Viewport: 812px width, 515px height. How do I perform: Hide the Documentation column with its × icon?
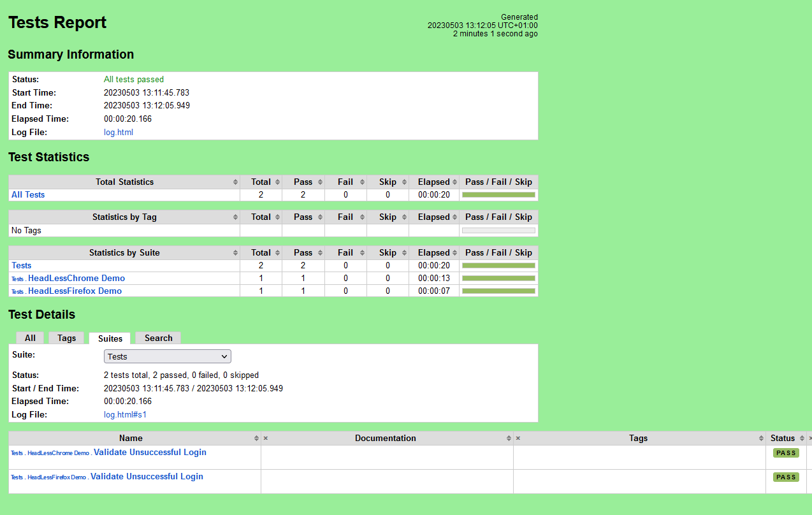click(266, 438)
